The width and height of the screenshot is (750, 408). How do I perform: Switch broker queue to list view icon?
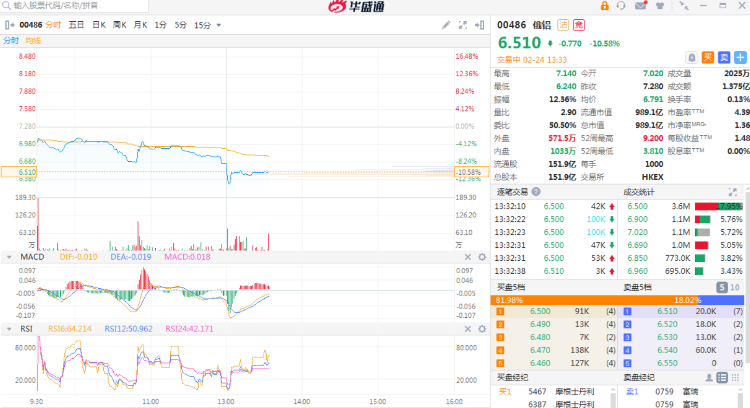click(x=722, y=377)
